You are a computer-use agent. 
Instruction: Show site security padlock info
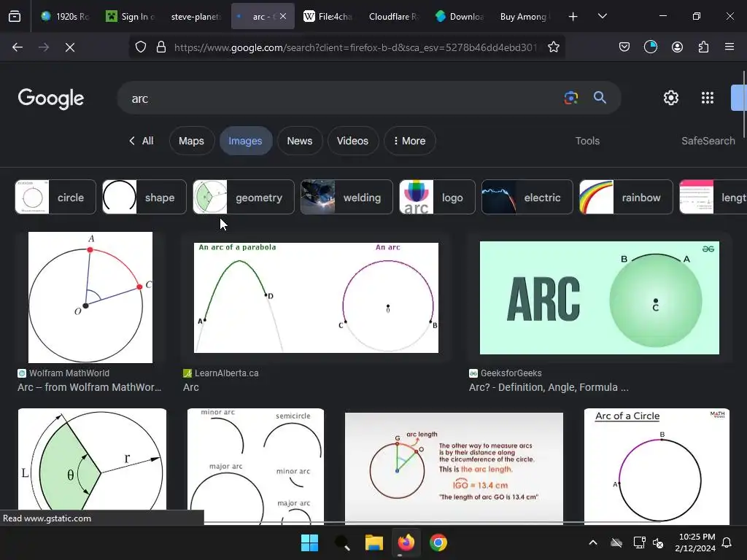tap(161, 47)
